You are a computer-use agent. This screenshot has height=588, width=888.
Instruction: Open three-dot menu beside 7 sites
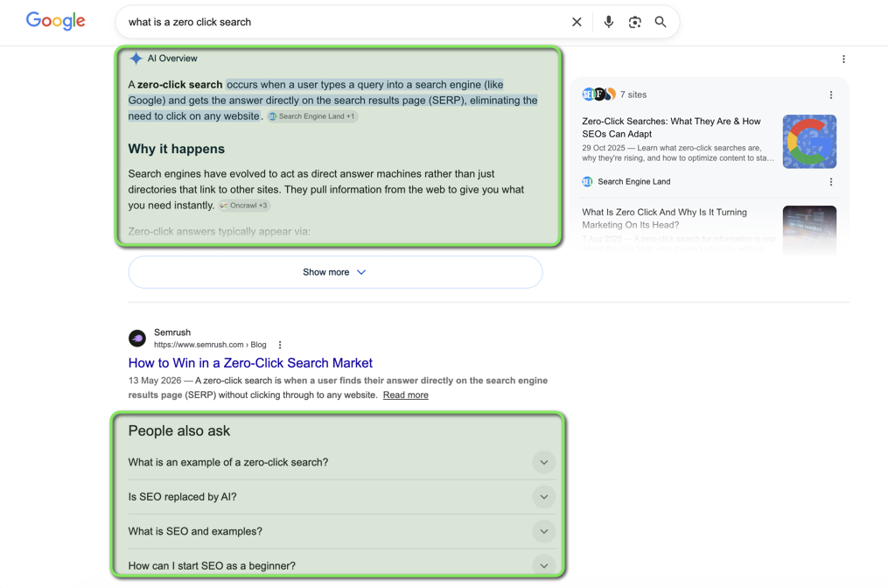[x=831, y=94]
